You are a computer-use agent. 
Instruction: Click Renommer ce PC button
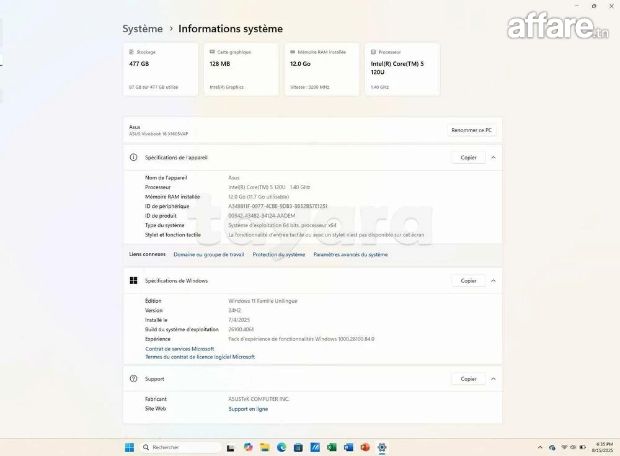click(470, 130)
